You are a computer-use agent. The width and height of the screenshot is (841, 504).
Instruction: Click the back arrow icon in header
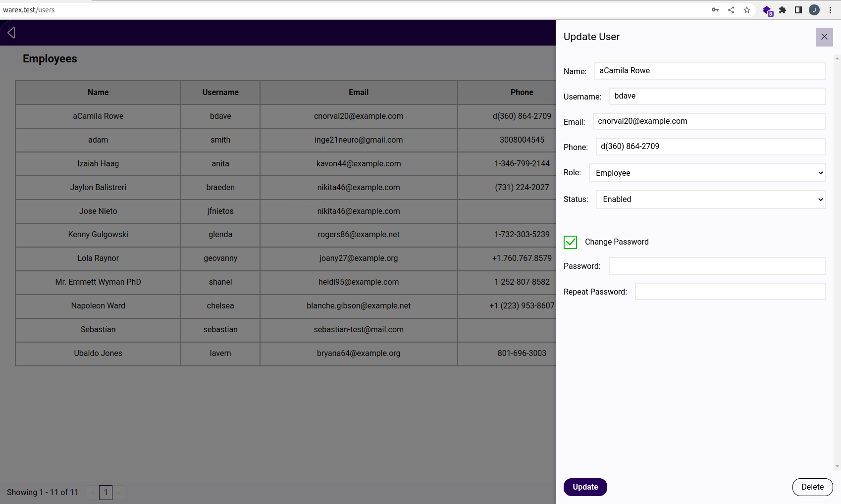coord(11,33)
